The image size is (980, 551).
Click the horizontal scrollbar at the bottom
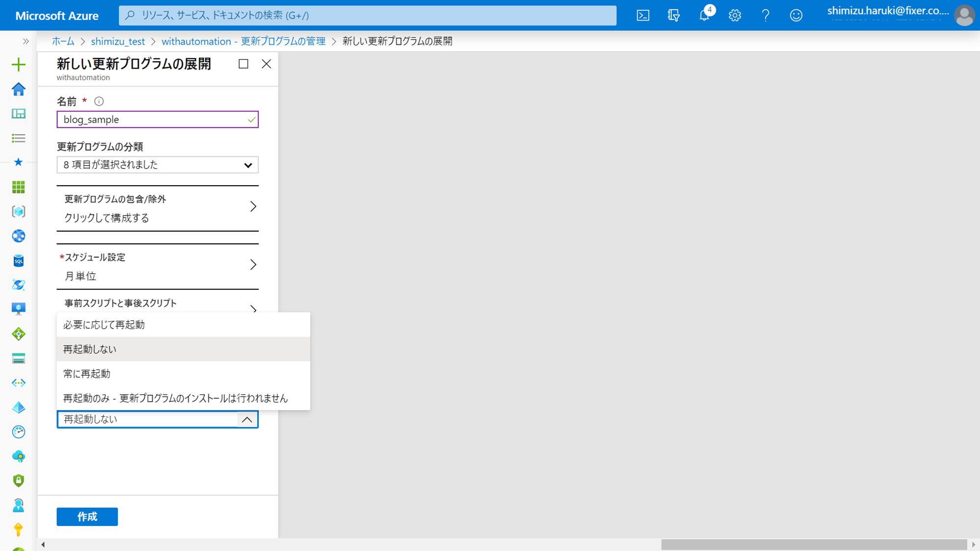click(813, 545)
